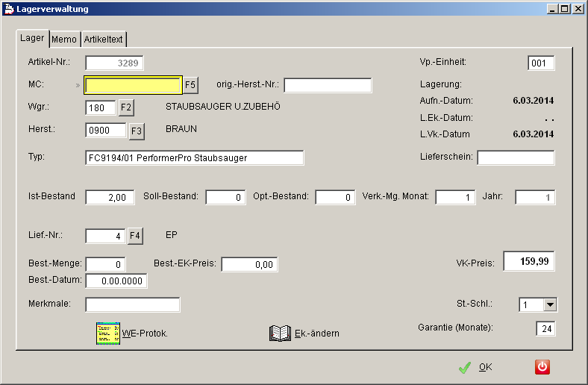Viewport: 588px width, 385px height.
Task: Click the Ek.-ändern open book icon
Action: pos(280,334)
